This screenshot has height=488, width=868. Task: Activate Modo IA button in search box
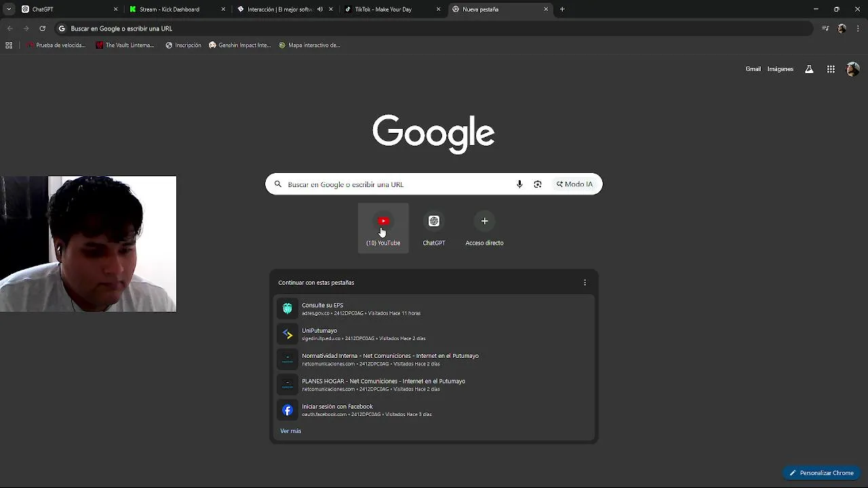point(575,184)
